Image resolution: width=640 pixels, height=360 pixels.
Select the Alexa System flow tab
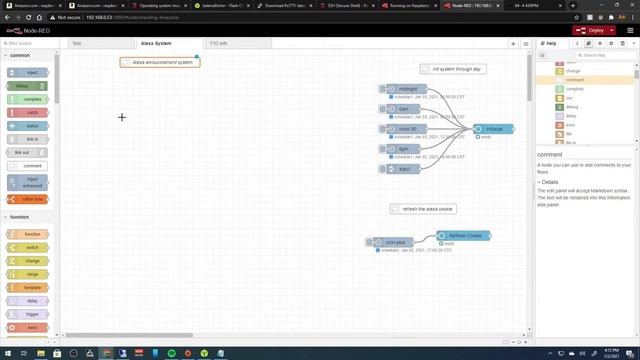[169, 43]
